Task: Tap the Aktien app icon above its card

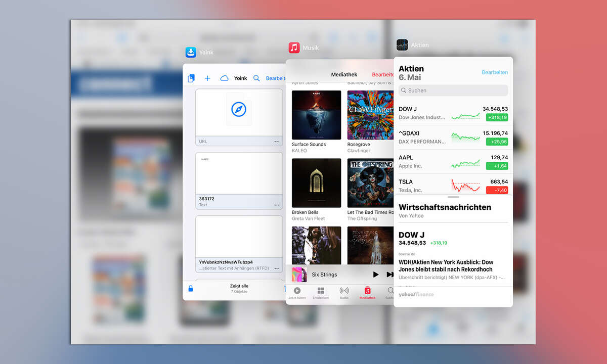Action: [402, 45]
